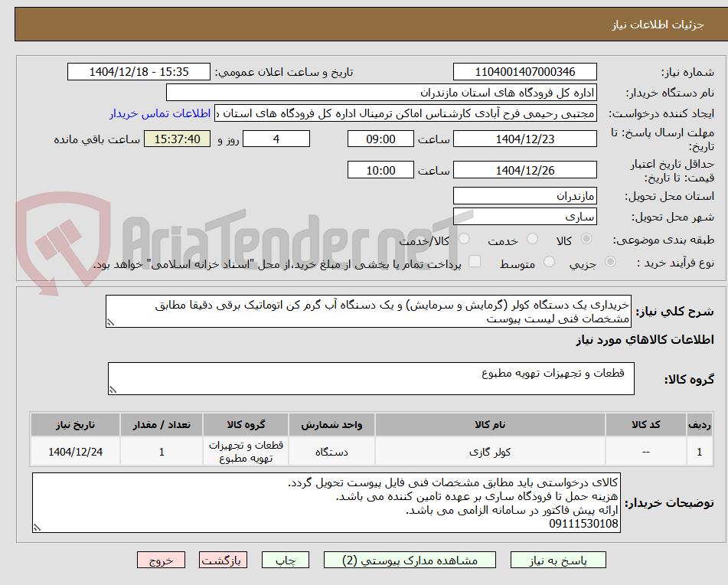This screenshot has height=585, width=728.
Task: Click the phone number 09111530108
Action: click(583, 525)
